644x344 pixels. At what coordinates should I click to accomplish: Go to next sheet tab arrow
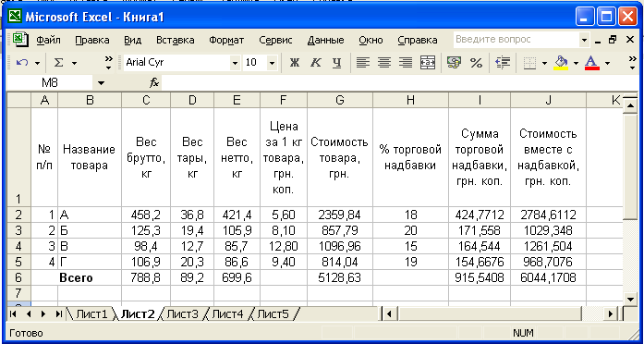[x=43, y=314]
